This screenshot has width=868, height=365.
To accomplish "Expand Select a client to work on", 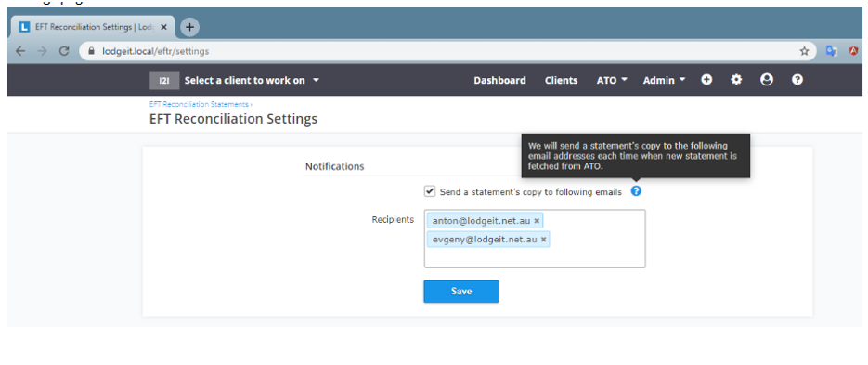I will (x=252, y=80).
